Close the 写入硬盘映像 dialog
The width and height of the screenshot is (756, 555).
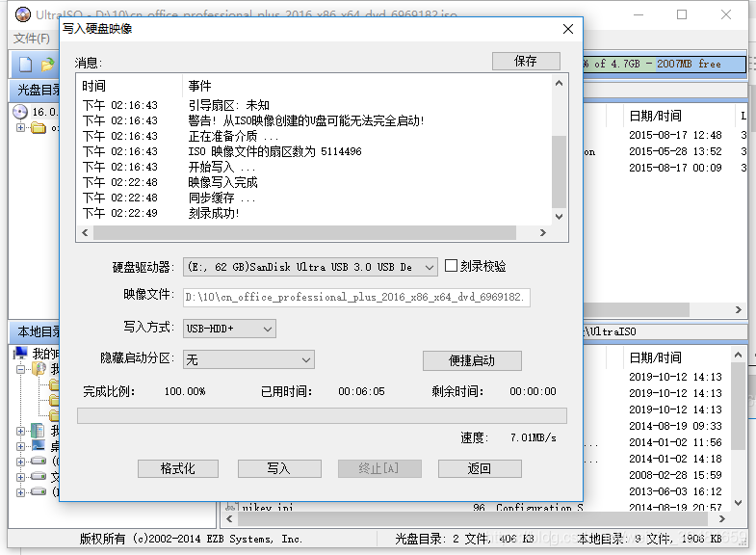568,29
